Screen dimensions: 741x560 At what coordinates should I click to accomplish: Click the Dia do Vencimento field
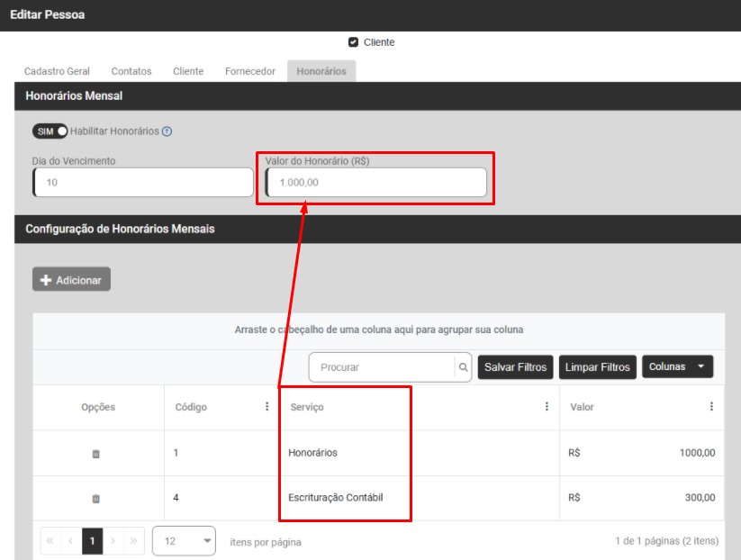[x=144, y=183]
